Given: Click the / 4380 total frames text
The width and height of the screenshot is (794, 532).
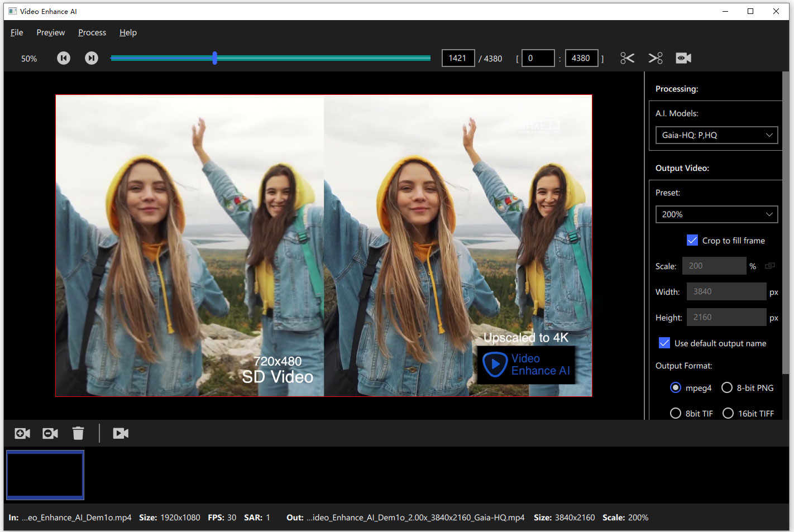Looking at the screenshot, I should coord(490,59).
